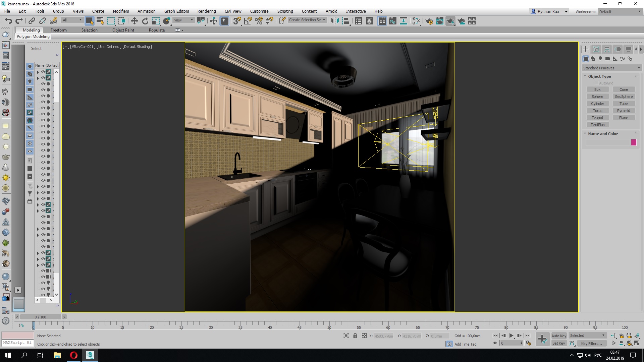Switch to the Object Paint ribbon tab
The width and height of the screenshot is (644, 362).
[x=123, y=30]
